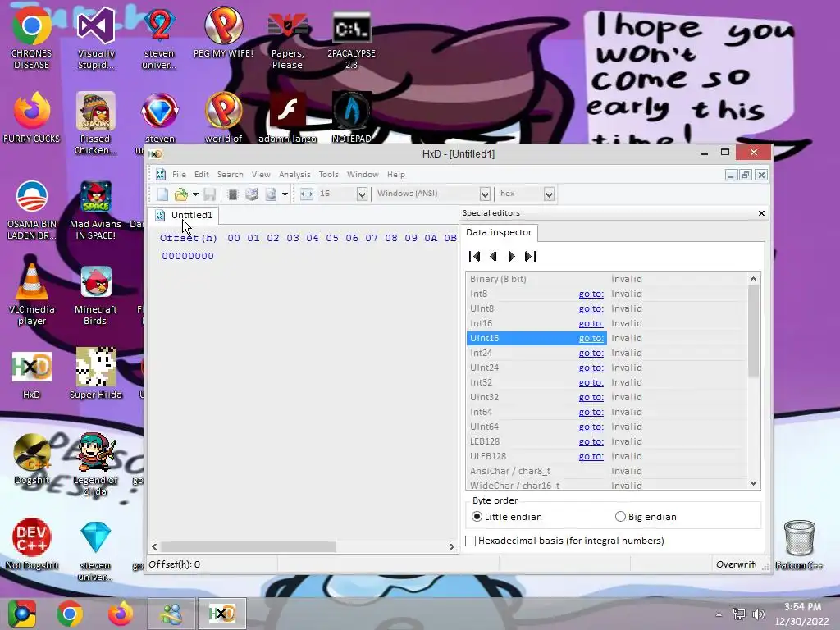Click the HxD document icon in menu bar
The height and width of the screenshot is (630, 840).
tap(160, 175)
